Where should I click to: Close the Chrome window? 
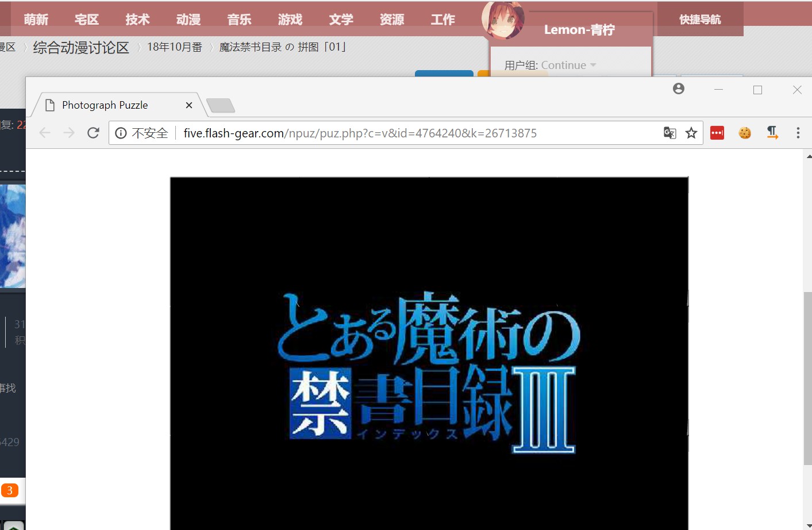pyautogui.click(x=797, y=90)
